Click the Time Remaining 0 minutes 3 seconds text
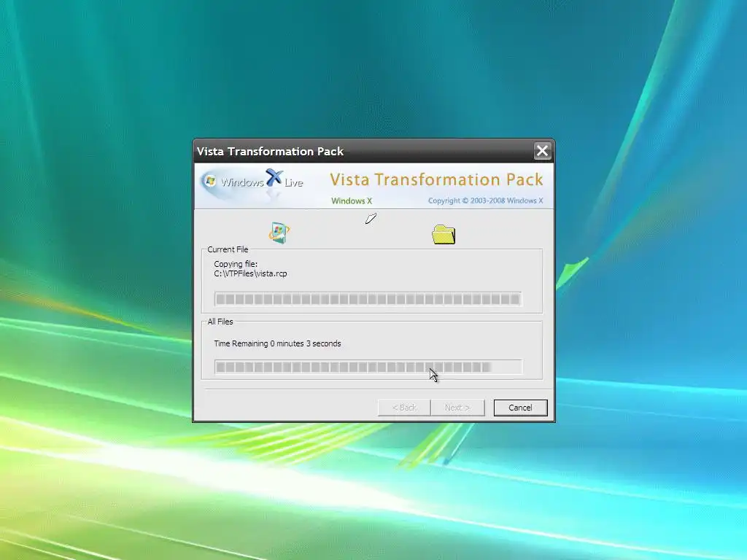Viewport: 747px width, 560px height. (277, 343)
